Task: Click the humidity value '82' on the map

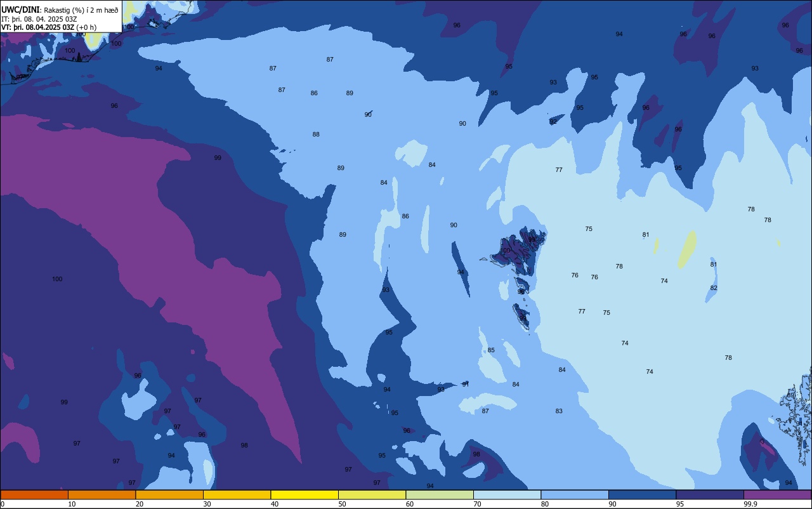Action: (714, 288)
